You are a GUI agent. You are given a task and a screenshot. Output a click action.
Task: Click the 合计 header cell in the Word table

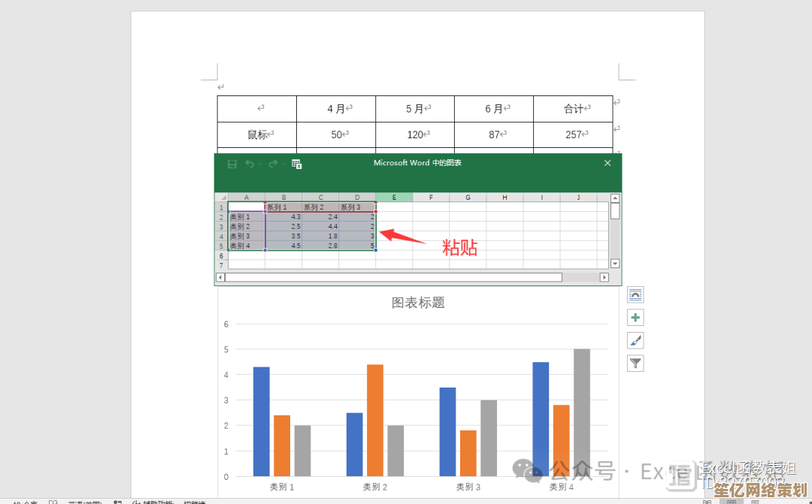tap(573, 109)
